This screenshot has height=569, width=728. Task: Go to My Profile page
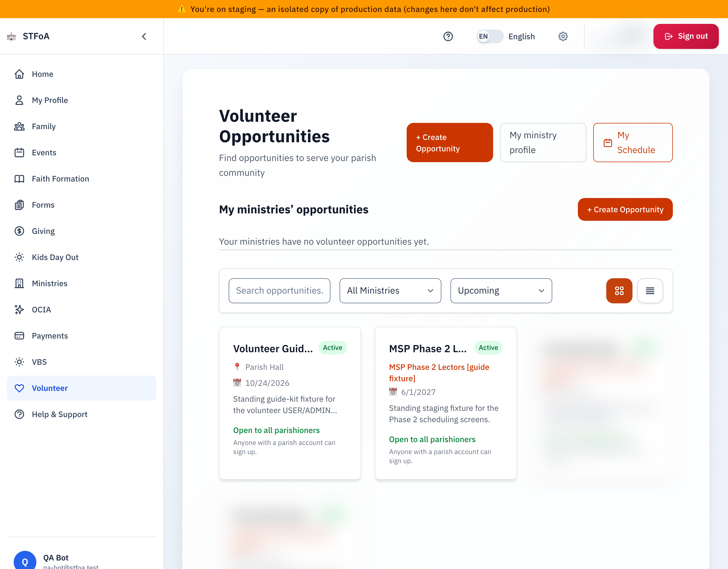[81, 100]
